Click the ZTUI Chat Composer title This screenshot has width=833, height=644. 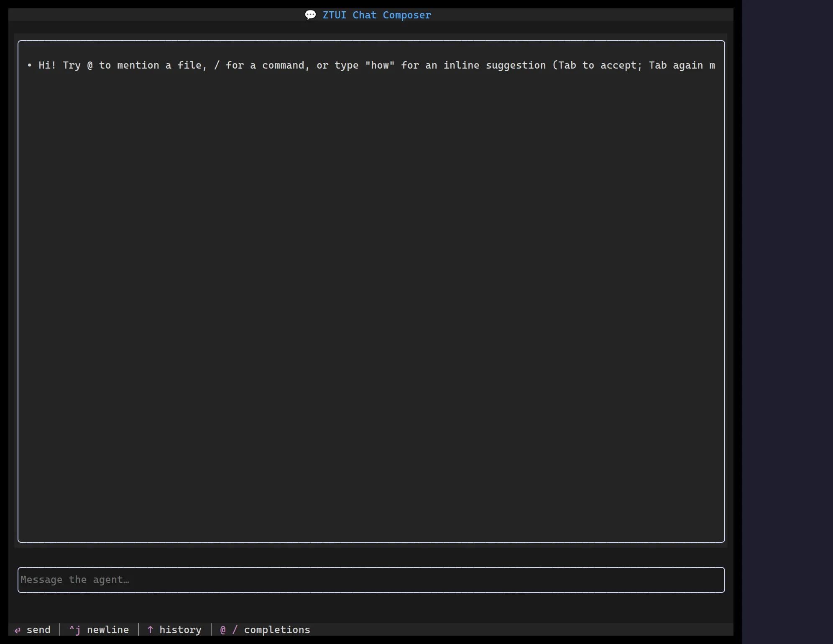click(376, 15)
